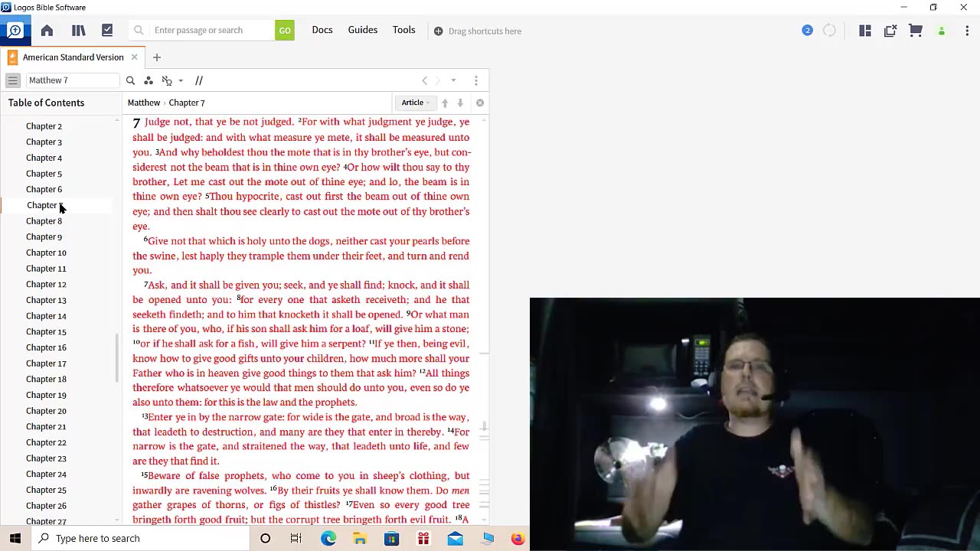980x551 pixels.
Task: Select Chapter 8 in Table of Contents
Action: pyautogui.click(x=44, y=221)
